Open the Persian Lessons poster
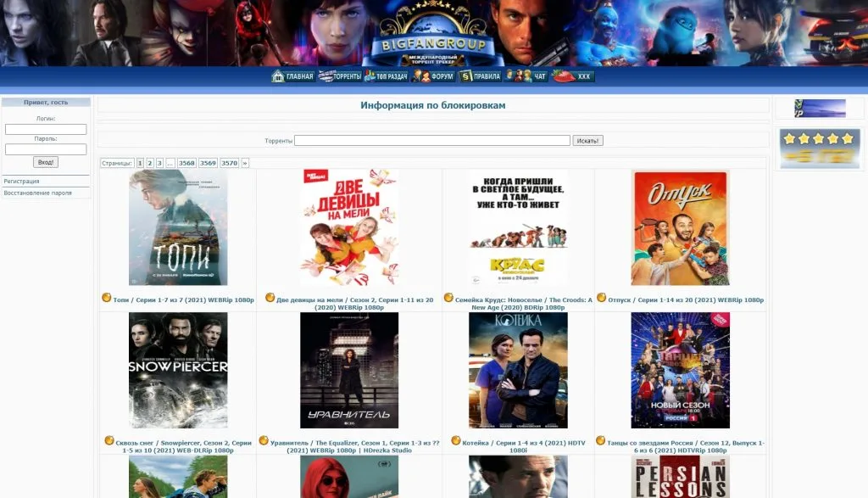 point(681,477)
